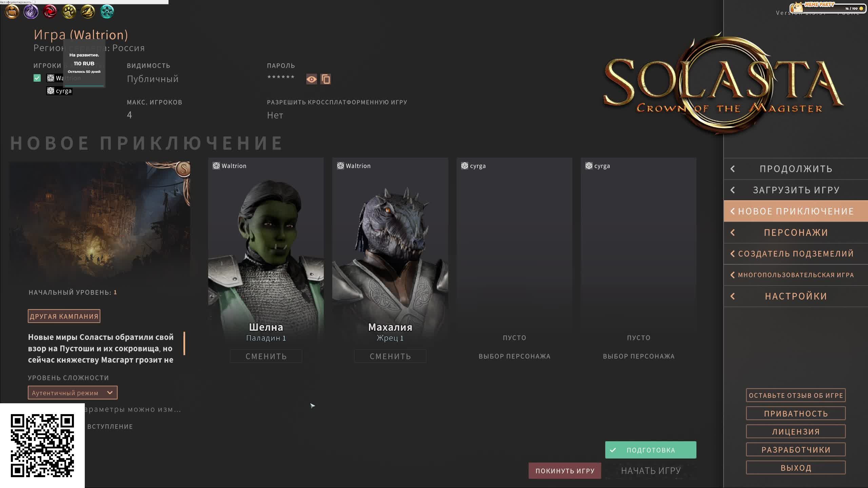The height and width of the screenshot is (488, 868).
Task: Click the orange person silhouette icon
Action: [x=12, y=12]
